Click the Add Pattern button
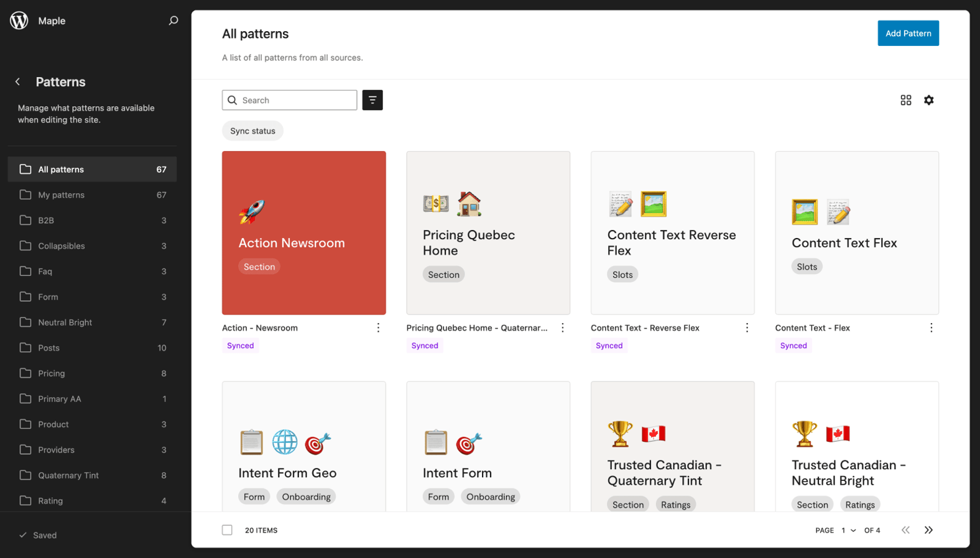 point(908,34)
